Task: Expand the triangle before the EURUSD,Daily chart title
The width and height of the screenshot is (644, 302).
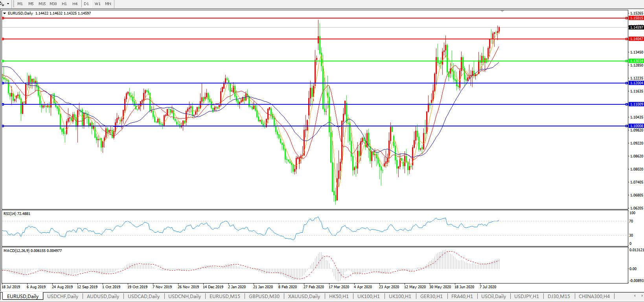Action: [5, 13]
